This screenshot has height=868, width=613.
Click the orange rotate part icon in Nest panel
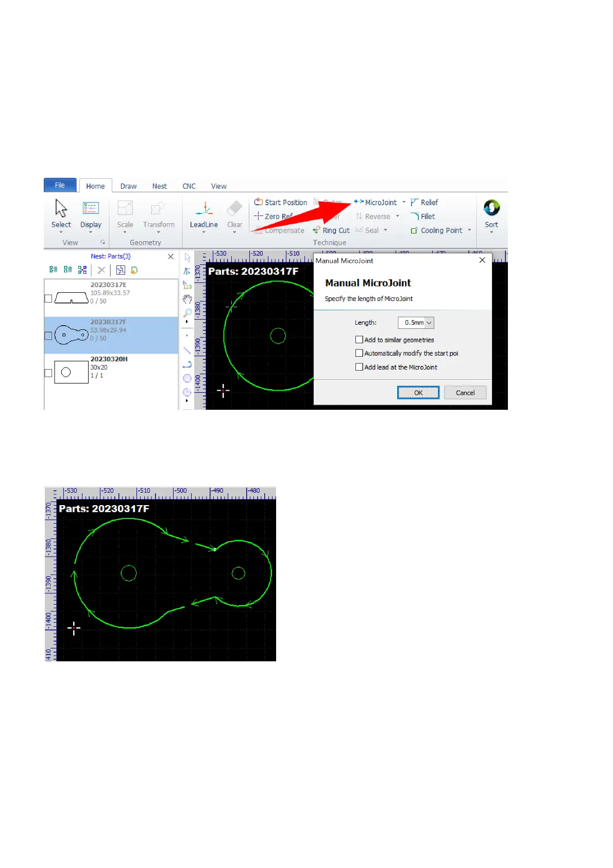[134, 270]
